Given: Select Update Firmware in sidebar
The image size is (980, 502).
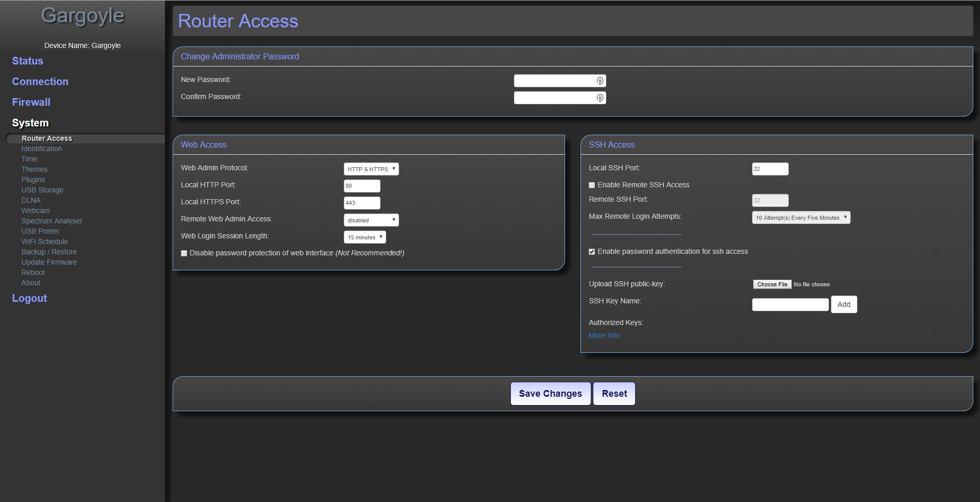Looking at the screenshot, I should [x=49, y=262].
